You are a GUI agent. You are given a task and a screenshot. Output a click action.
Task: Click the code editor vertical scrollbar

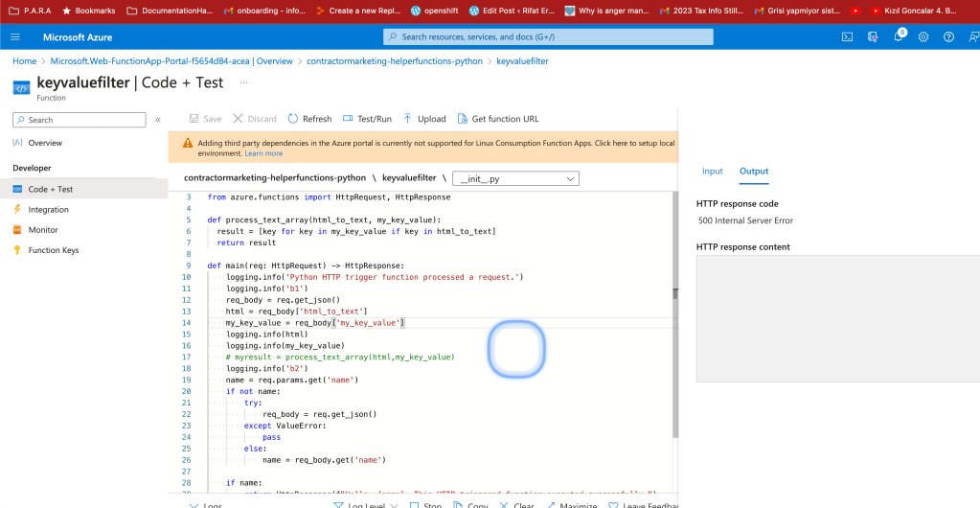coord(674,314)
